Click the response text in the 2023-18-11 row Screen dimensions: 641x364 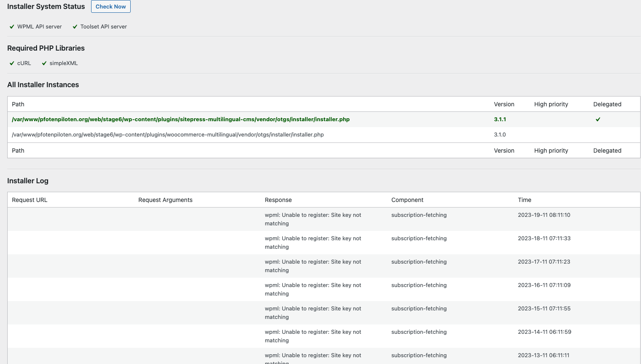(x=313, y=243)
